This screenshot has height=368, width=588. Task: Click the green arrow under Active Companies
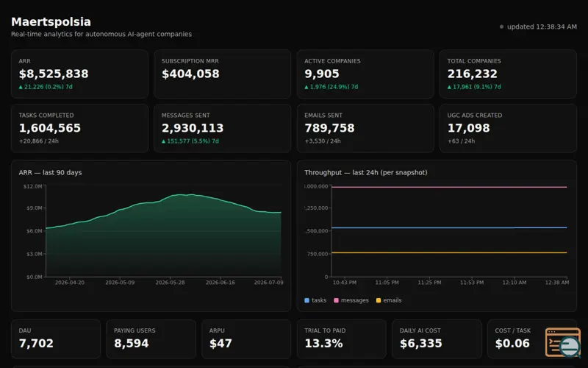[306, 87]
